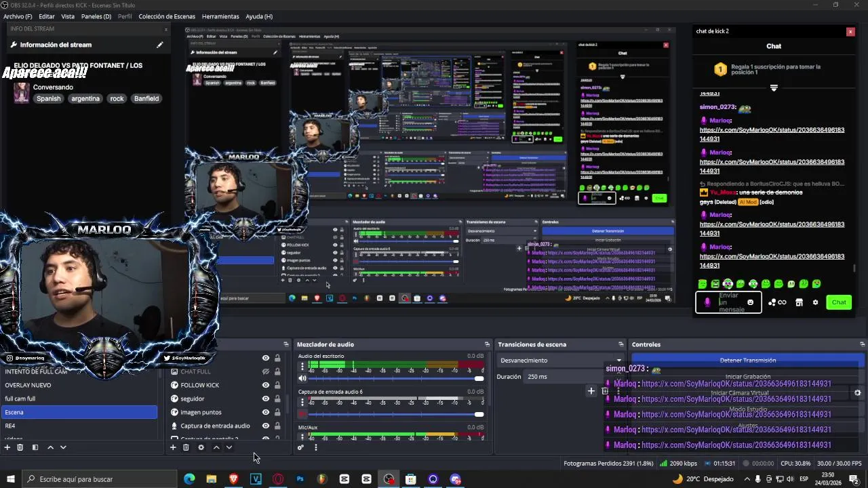The image size is (868, 488).
Task: Send message with the green Chat button
Action: click(839, 302)
